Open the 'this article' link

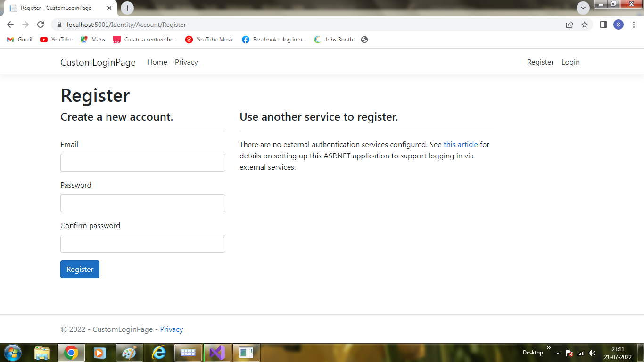click(x=461, y=144)
